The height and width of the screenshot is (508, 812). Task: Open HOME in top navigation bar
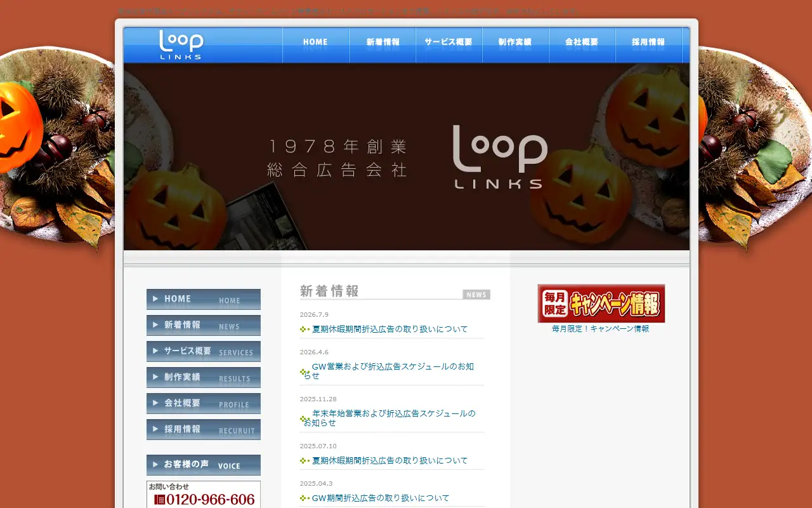316,45
